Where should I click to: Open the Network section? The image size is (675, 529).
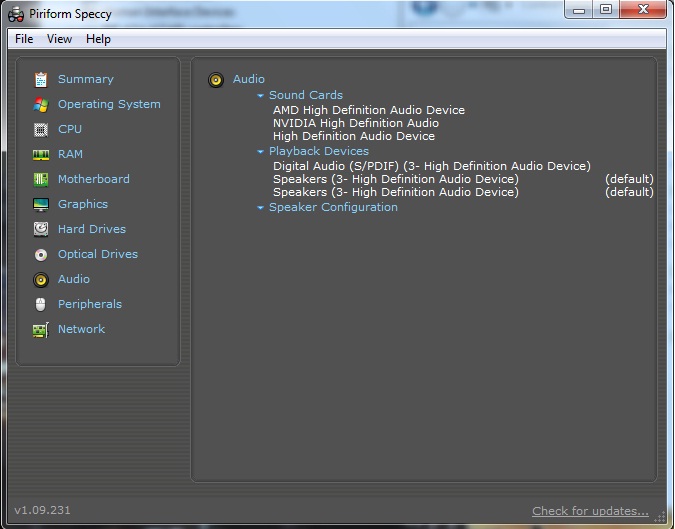[81, 329]
